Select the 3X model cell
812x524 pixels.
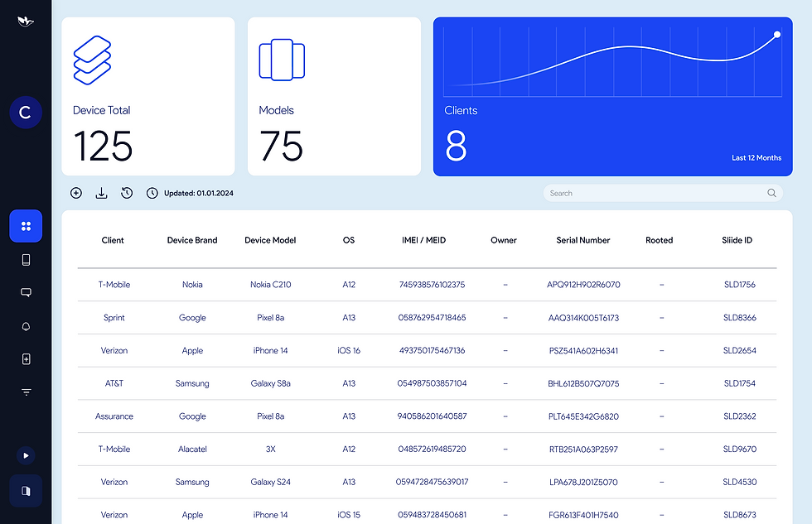click(x=270, y=449)
